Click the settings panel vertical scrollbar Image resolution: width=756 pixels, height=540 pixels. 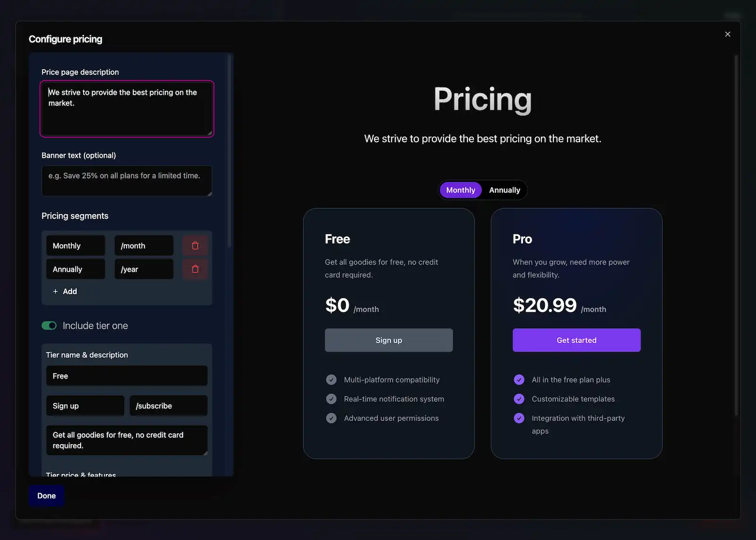click(x=230, y=151)
